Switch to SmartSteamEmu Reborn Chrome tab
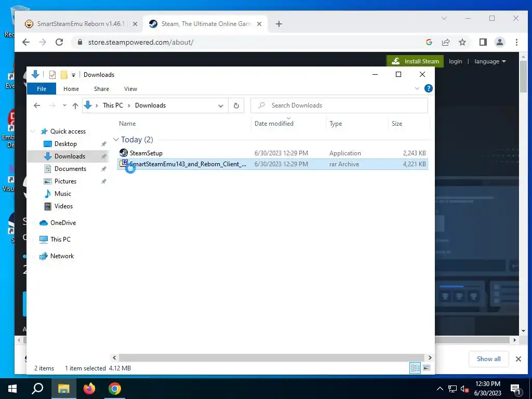532x399 pixels. pyautogui.click(x=81, y=24)
